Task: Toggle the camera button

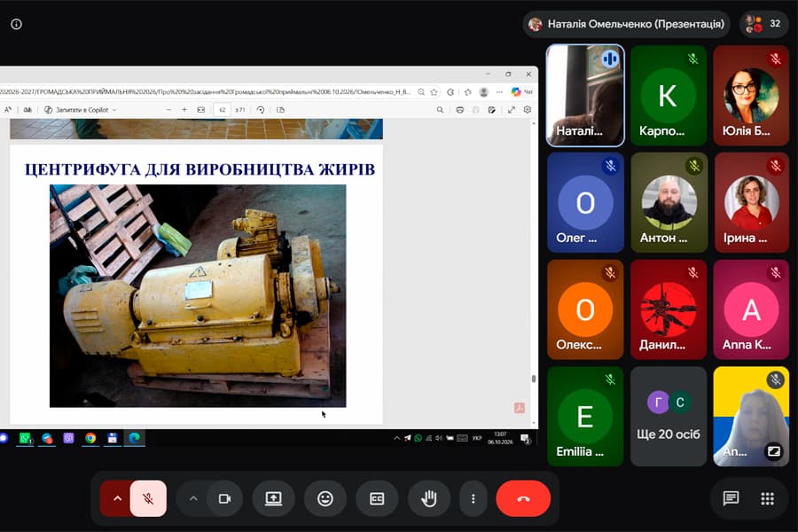Action: coord(224,499)
